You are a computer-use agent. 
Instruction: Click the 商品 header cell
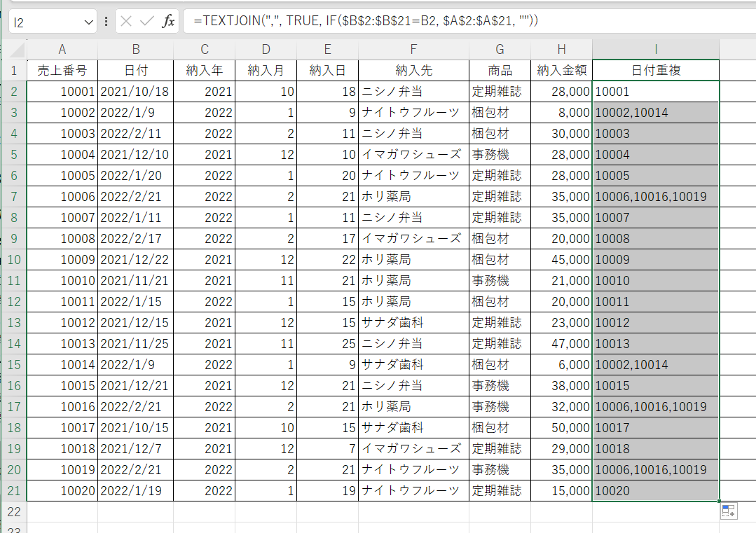pos(500,70)
